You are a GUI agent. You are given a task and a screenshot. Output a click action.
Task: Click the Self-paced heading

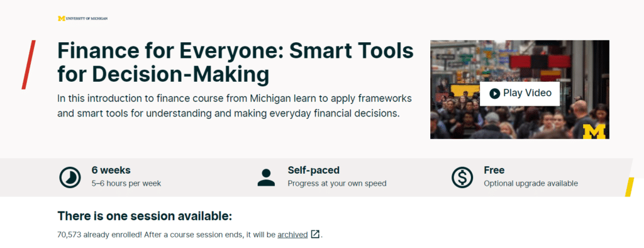pyautogui.click(x=313, y=170)
